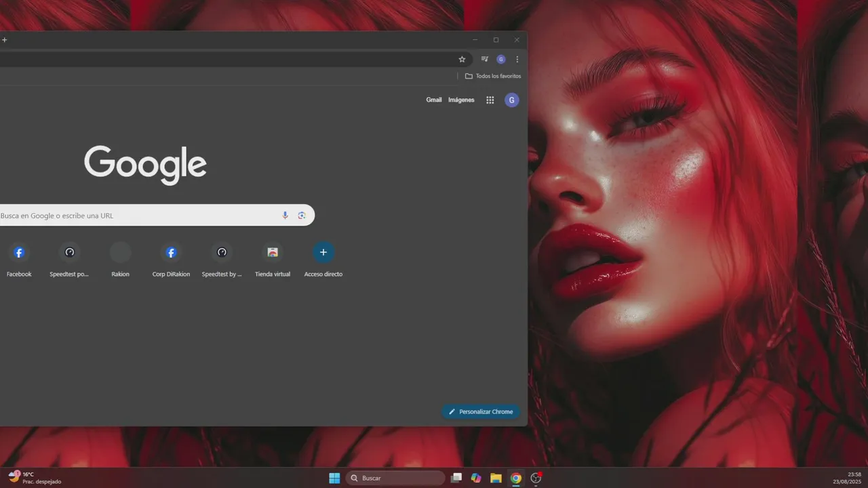Add a shortcut via Acceso directo
The height and width of the screenshot is (488, 868).
click(x=323, y=260)
